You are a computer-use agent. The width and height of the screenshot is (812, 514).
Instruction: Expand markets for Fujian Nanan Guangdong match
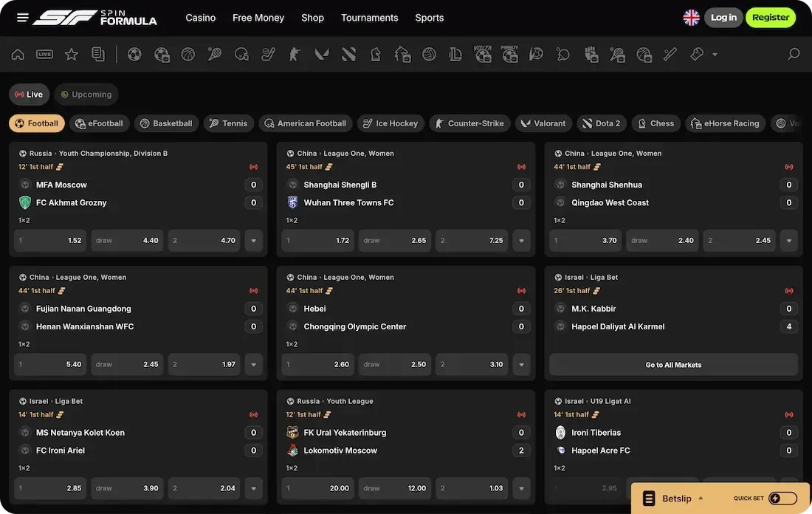click(253, 364)
